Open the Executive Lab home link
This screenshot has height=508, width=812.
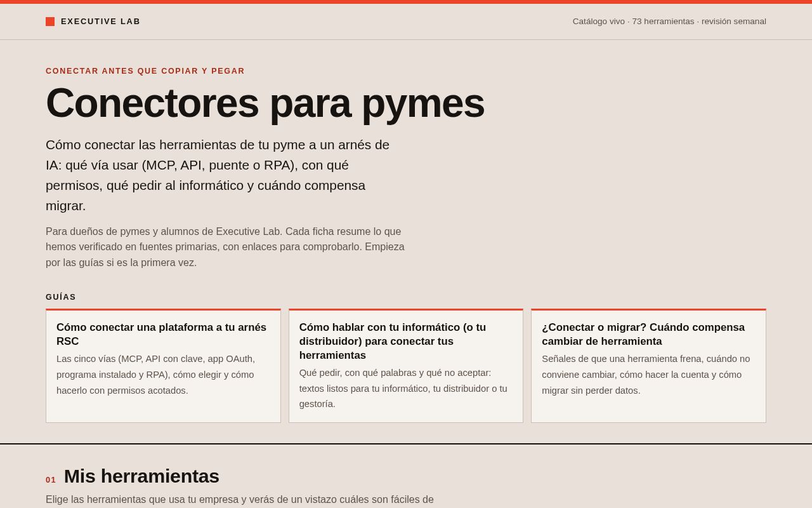[x=93, y=22]
